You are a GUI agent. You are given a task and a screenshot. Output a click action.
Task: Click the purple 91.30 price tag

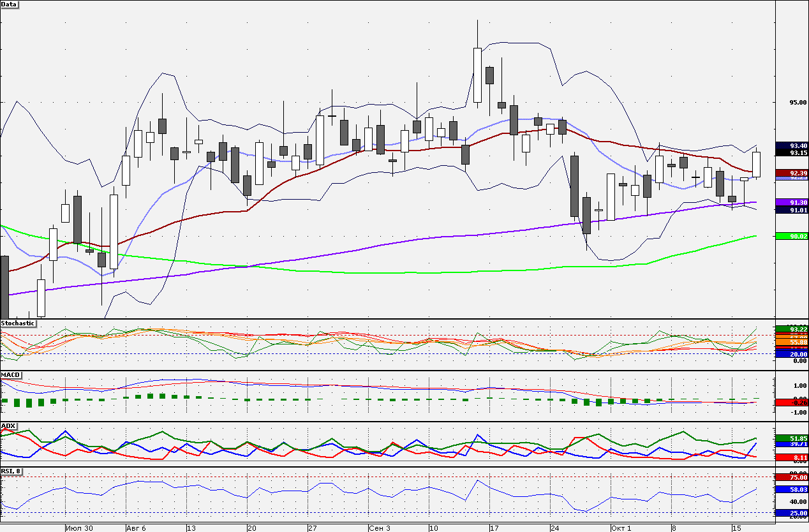[792, 202]
